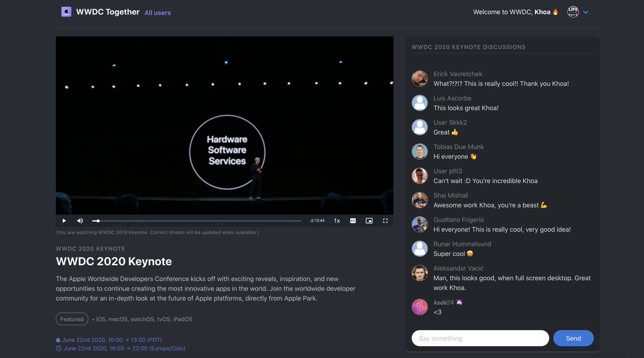Click the clock icon beside Europe/Oslo time
The image size is (644, 358).
click(x=58, y=348)
